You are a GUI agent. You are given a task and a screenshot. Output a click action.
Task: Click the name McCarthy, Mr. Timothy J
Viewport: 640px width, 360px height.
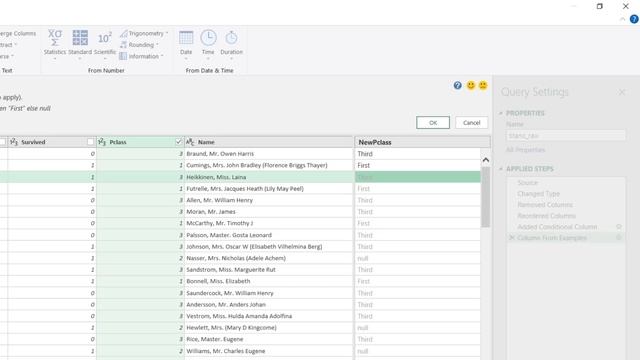pos(220,223)
